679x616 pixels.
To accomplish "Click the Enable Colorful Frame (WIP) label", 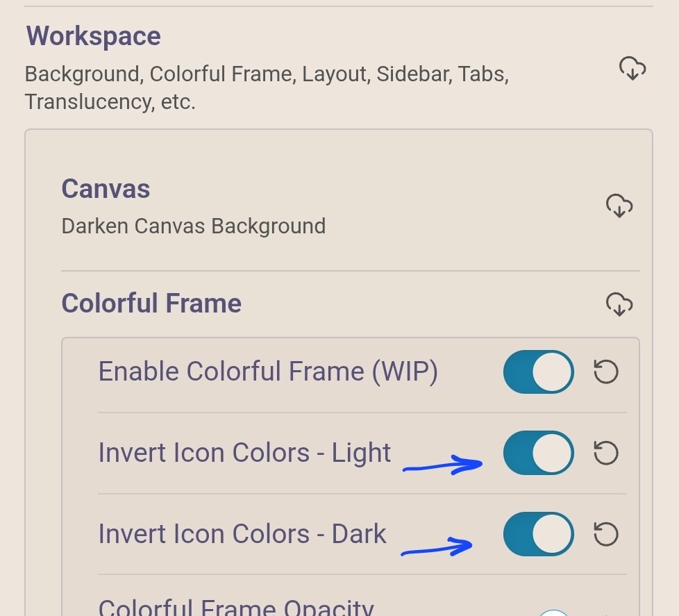I will (268, 372).
